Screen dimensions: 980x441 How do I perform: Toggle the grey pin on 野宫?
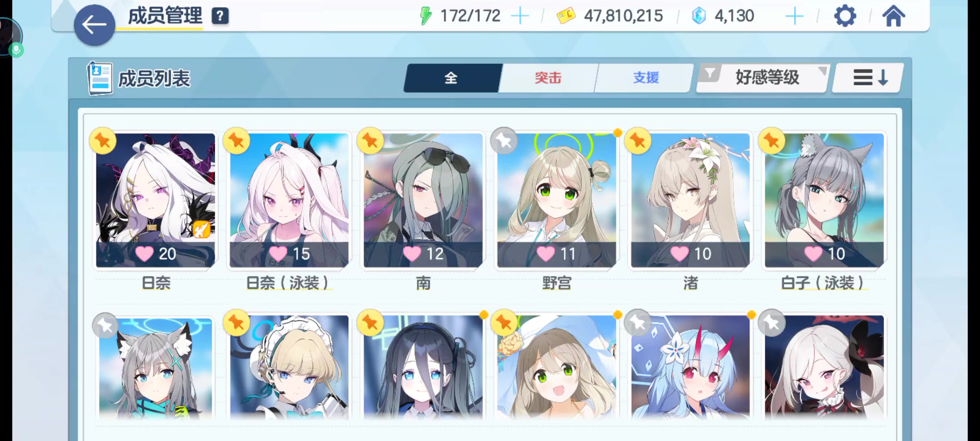tap(504, 141)
